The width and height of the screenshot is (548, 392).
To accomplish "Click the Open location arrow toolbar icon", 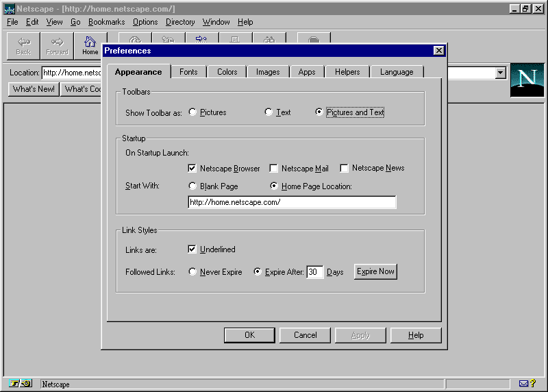I will pyautogui.click(x=202, y=38).
